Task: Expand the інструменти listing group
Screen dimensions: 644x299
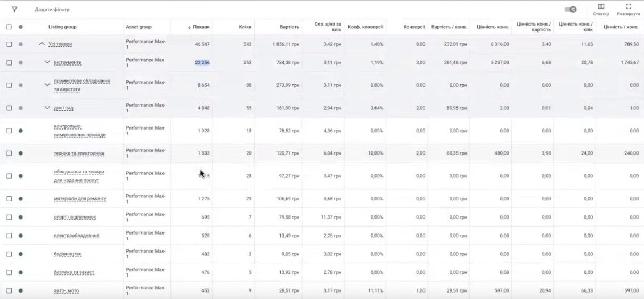Action: click(47, 63)
